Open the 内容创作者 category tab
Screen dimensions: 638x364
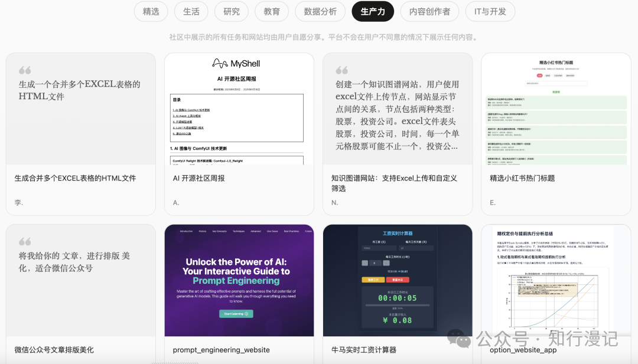429,12
